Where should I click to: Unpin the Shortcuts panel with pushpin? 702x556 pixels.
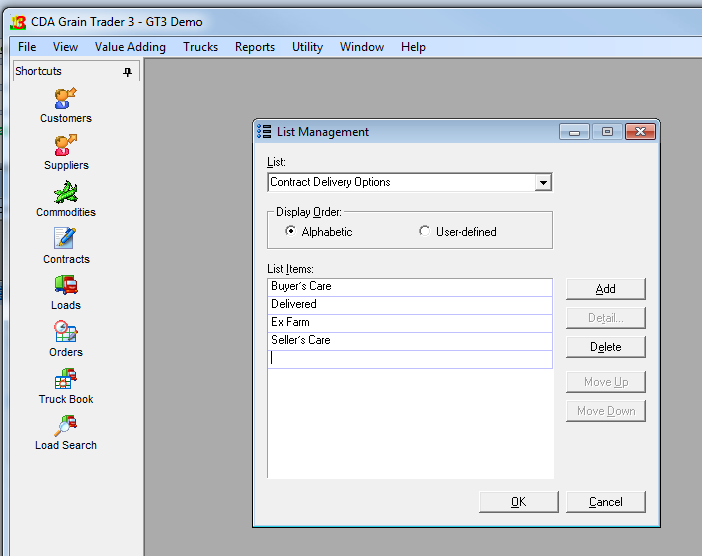(x=127, y=72)
